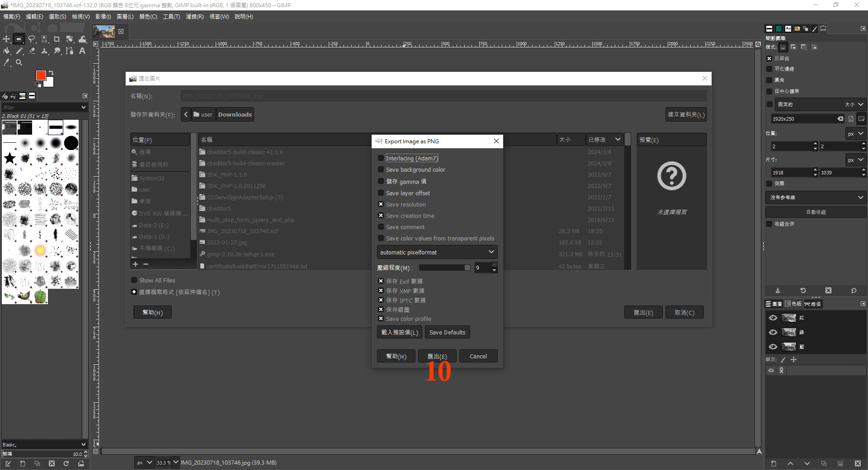868x470 pixels.
Task: Hide the 藍 (blue) channel
Action: point(773,347)
